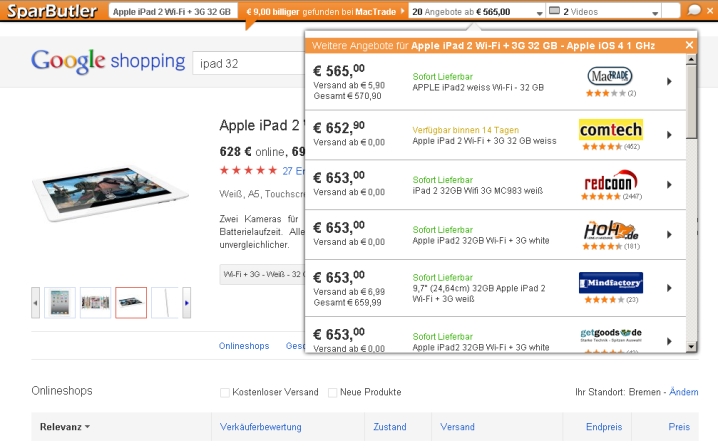Enable Kostenloser Versand checkbox
This screenshot has width=718, height=448.
click(x=225, y=392)
